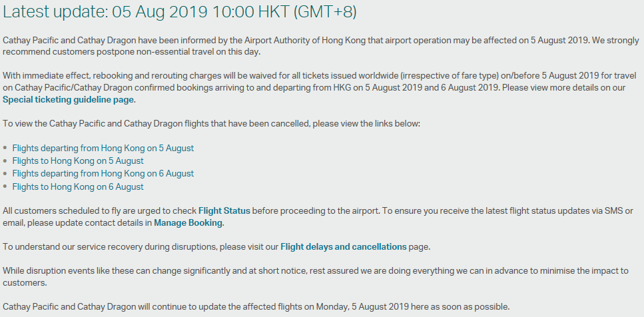Visit Flight delays and cancellations page
This screenshot has width=644, height=317.
(344, 247)
